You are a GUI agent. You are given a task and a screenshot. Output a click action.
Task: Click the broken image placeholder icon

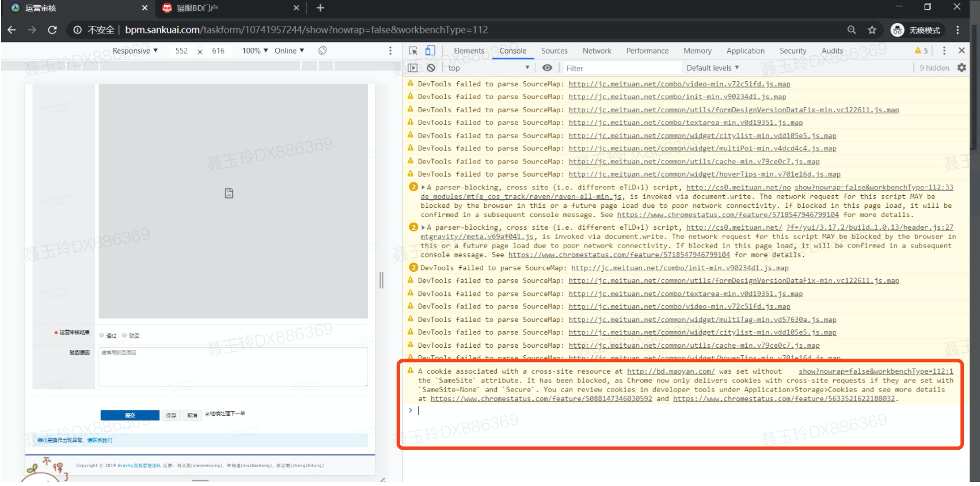tap(229, 193)
